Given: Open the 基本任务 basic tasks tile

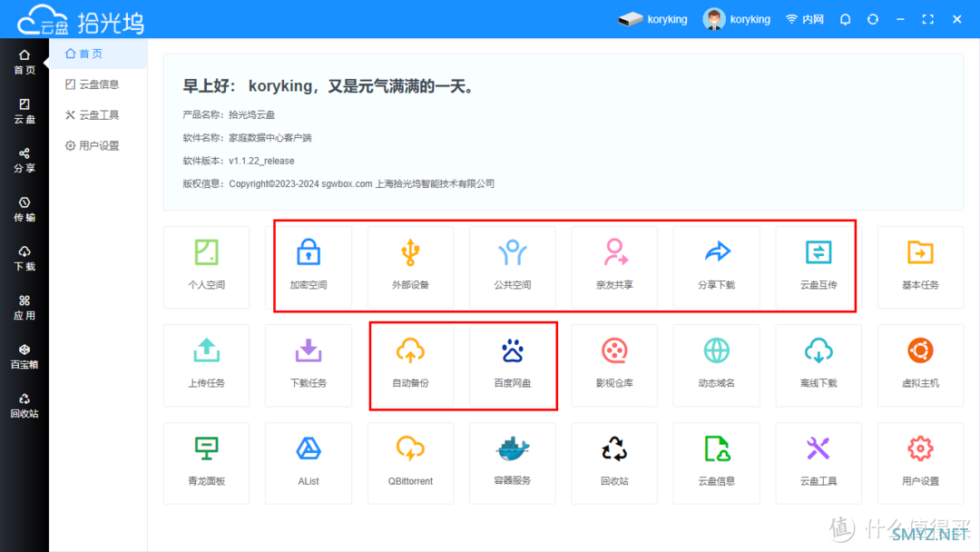Looking at the screenshot, I should [921, 267].
